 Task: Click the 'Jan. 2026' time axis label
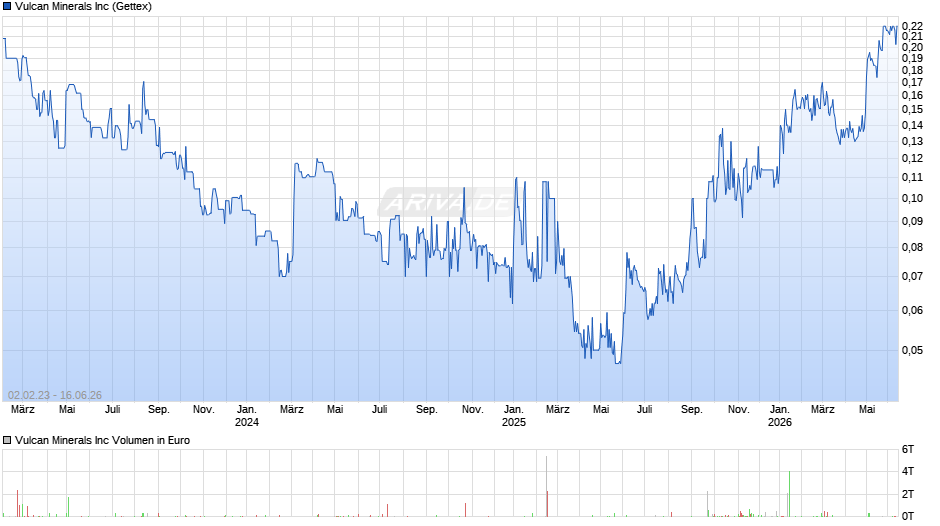pyautogui.click(x=779, y=416)
